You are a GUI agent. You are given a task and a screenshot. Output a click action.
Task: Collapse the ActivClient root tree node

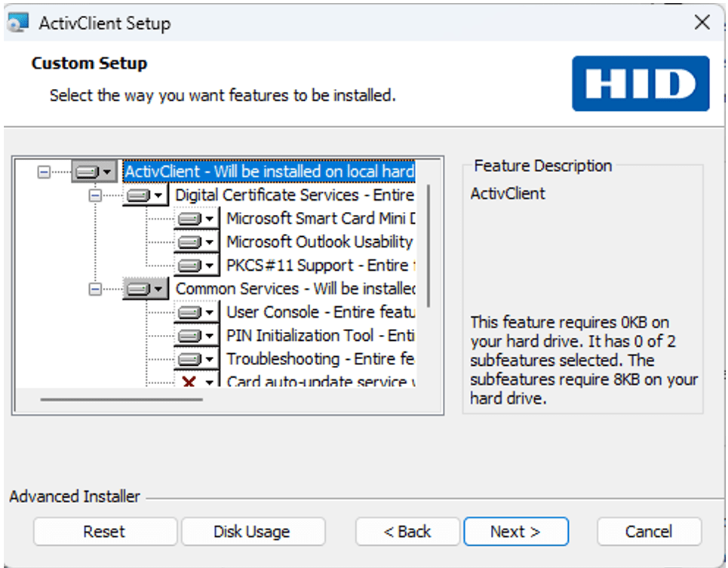44,172
